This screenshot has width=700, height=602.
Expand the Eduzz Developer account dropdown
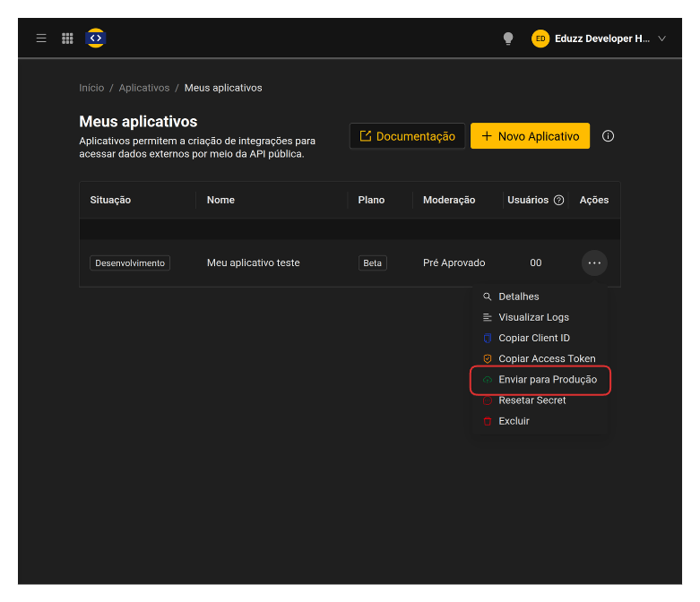click(662, 39)
